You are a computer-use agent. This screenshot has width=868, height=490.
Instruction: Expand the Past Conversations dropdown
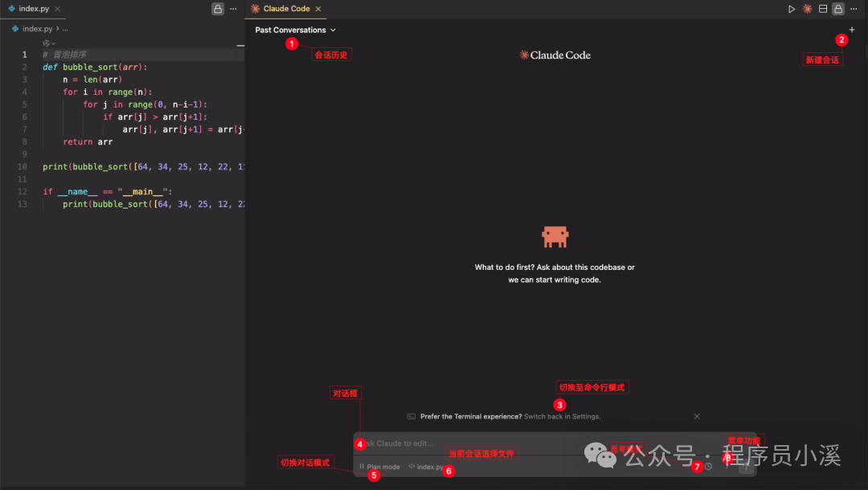click(296, 30)
